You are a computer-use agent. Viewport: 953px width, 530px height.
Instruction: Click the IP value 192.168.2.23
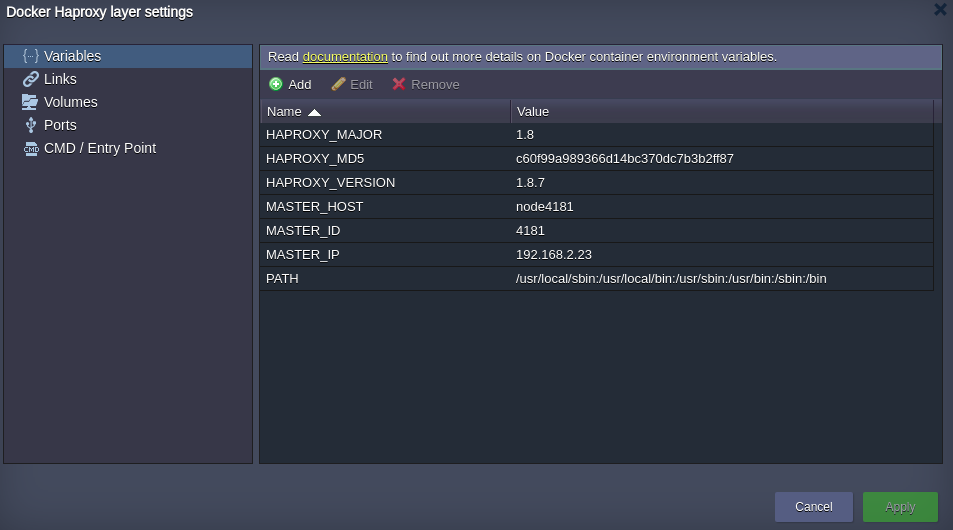pos(554,255)
